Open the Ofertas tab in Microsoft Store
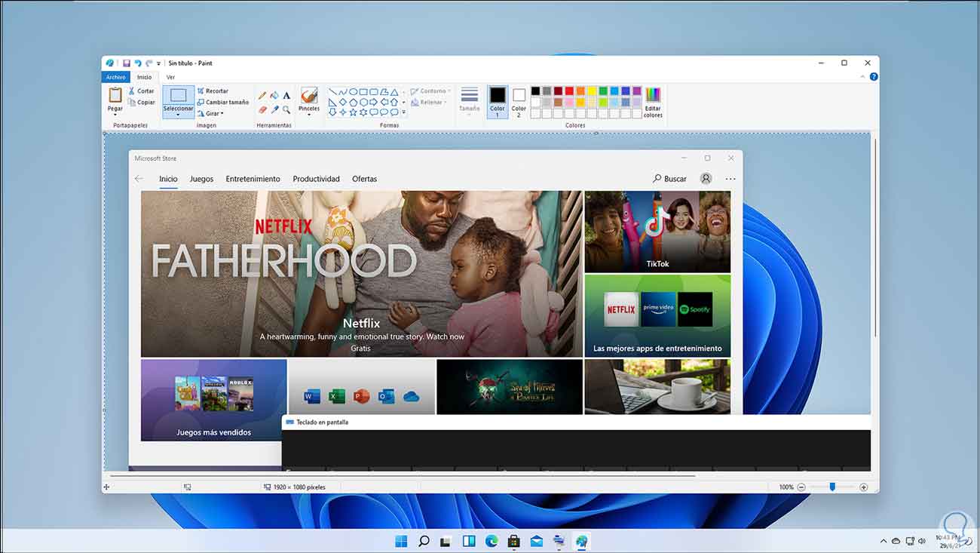 click(x=364, y=179)
